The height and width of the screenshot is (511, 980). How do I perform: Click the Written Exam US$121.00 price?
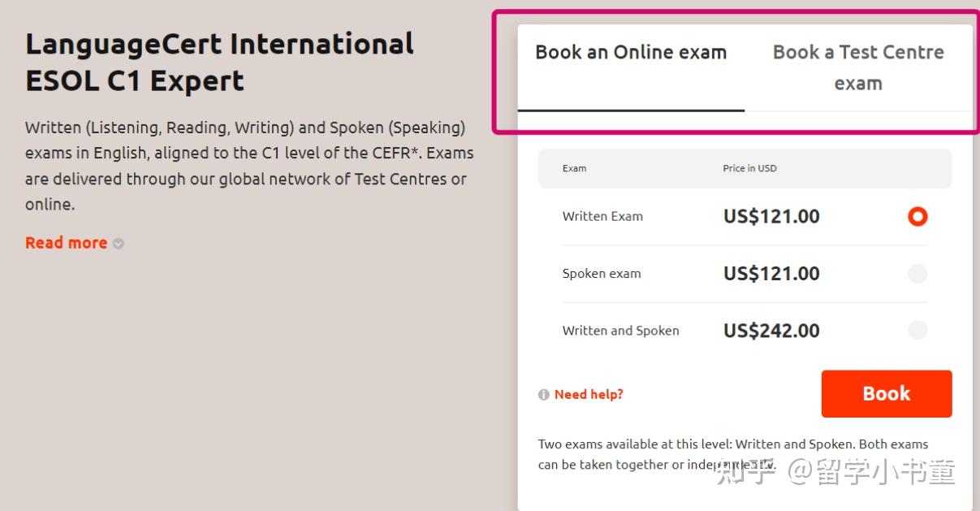771,217
